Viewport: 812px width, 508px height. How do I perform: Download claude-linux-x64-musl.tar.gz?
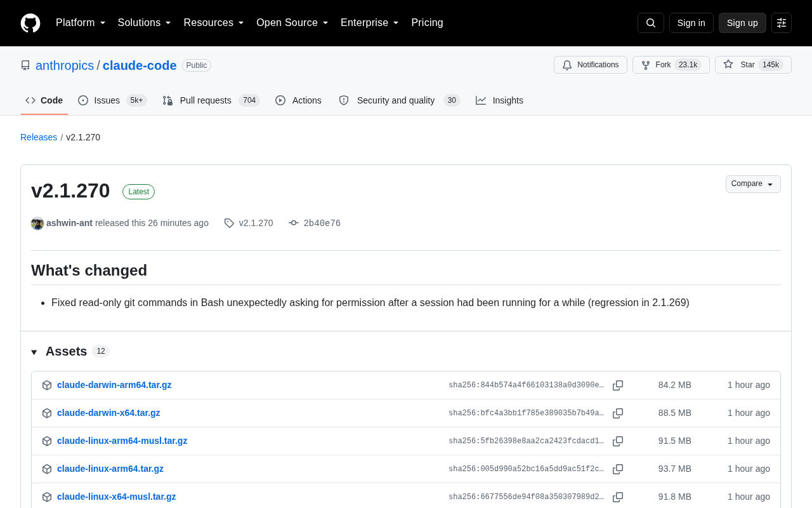coord(117,497)
